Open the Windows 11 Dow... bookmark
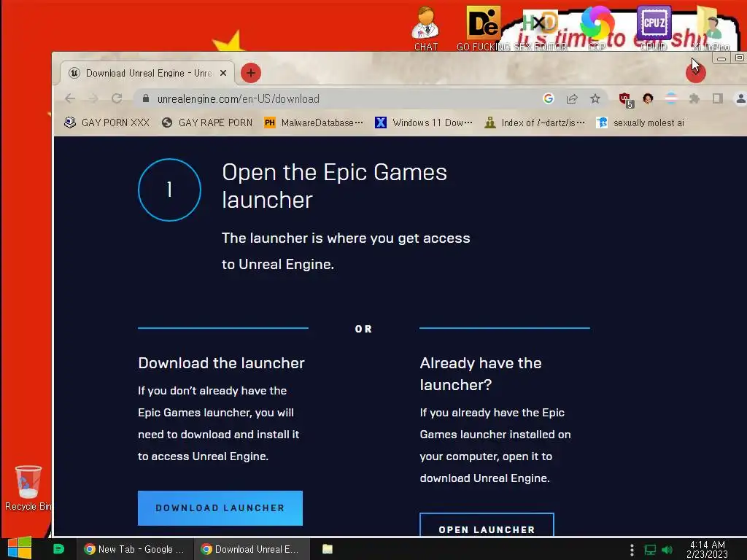This screenshot has height=560, width=747. tap(425, 122)
